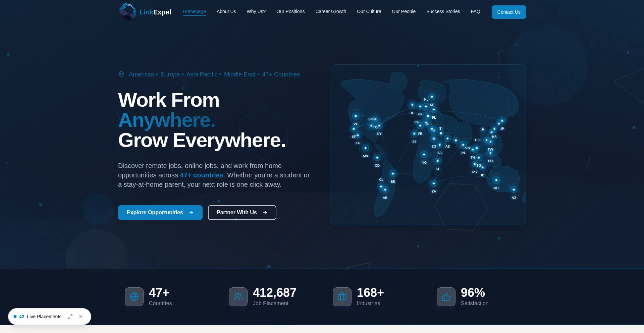Click the Americas region text

[x=141, y=74]
